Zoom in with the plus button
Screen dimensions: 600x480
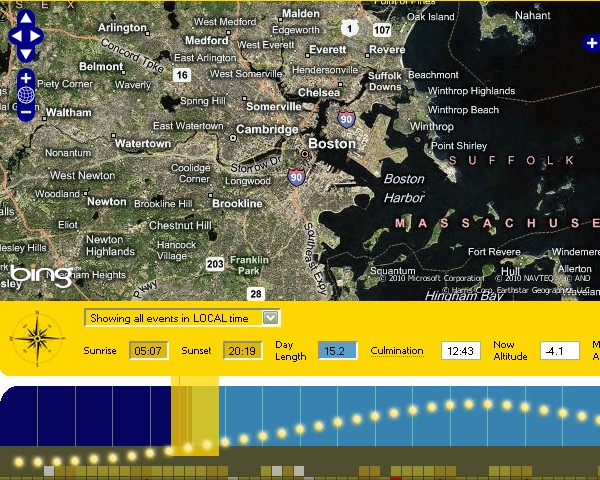click(26, 78)
